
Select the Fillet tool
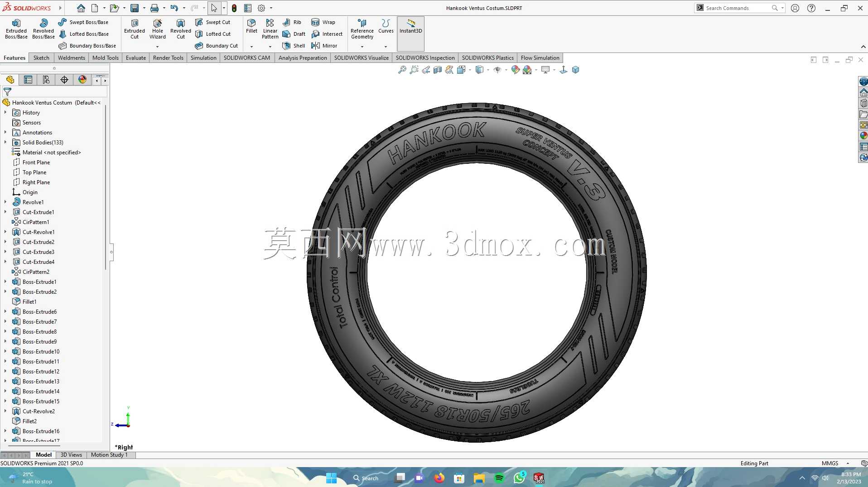[251, 26]
